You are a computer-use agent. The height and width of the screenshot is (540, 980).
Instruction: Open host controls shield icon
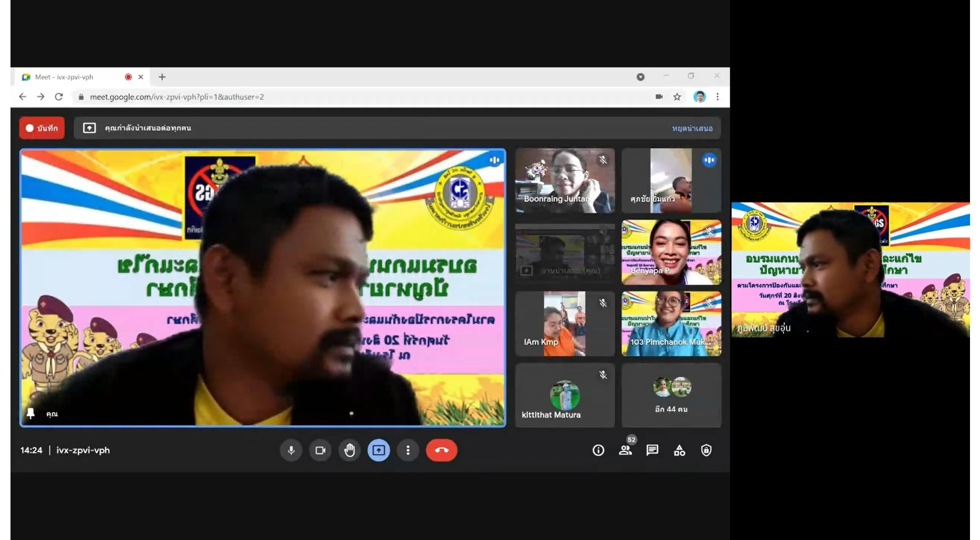coord(706,450)
